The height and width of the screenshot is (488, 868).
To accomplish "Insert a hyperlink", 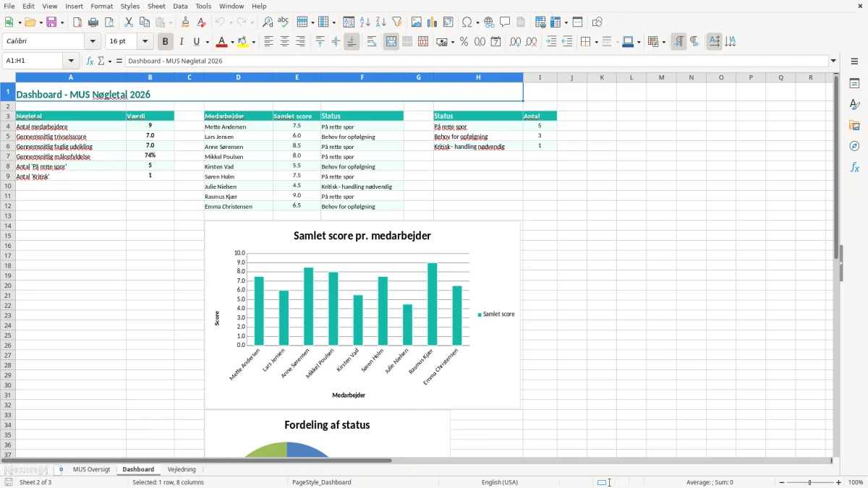I will (x=489, y=22).
